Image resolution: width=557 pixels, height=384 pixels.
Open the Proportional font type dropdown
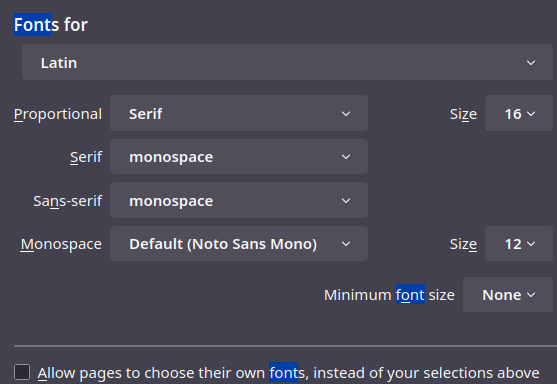[239, 114]
